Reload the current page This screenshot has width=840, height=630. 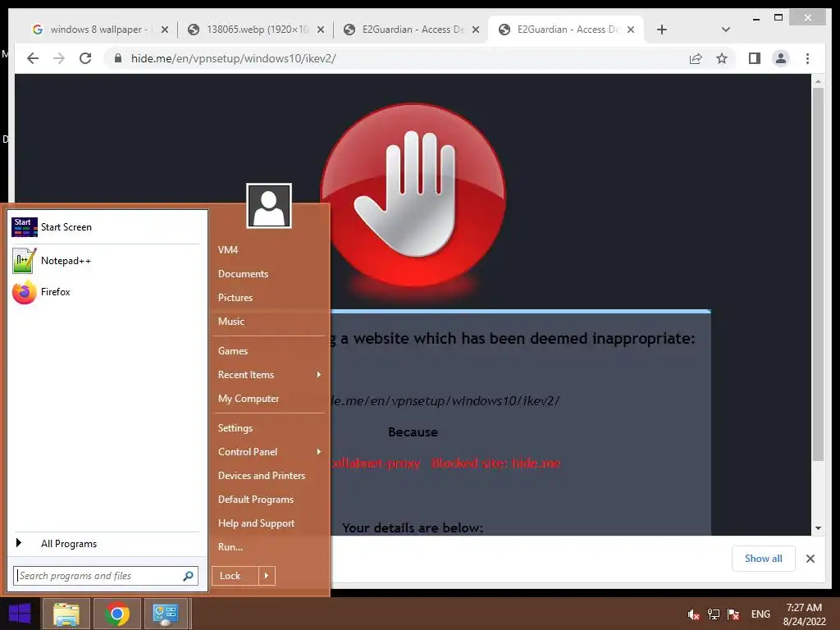click(x=85, y=58)
